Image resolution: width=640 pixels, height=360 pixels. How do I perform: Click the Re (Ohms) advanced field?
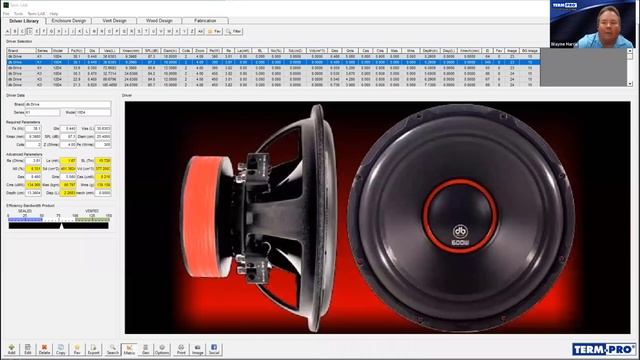(33, 161)
